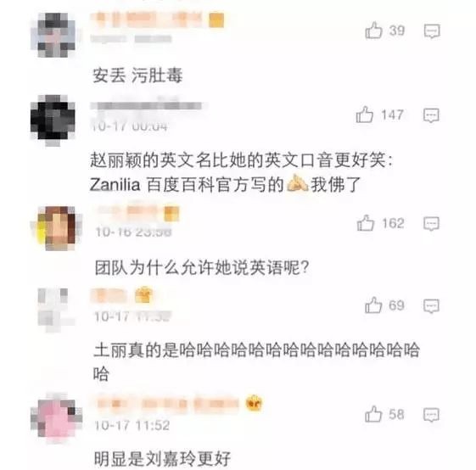Like the comment with 39 likes
Screen dimensions: 476x470
tap(373, 31)
